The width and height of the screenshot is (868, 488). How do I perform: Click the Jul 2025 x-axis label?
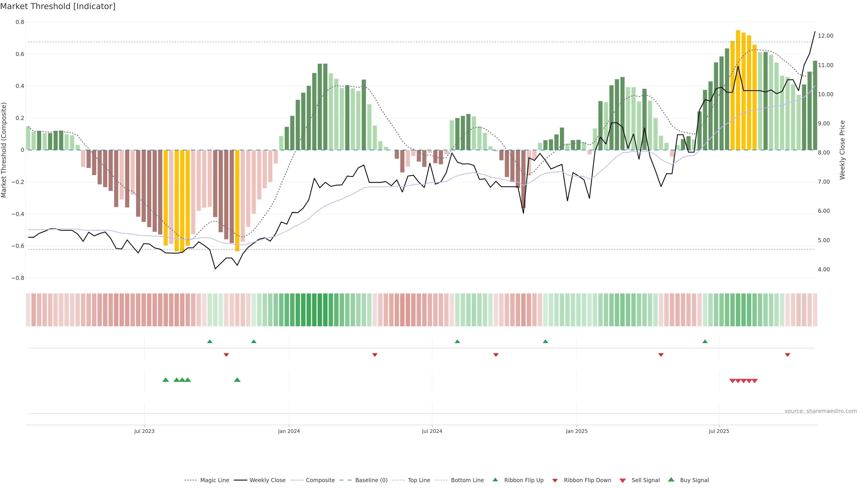coord(719,431)
